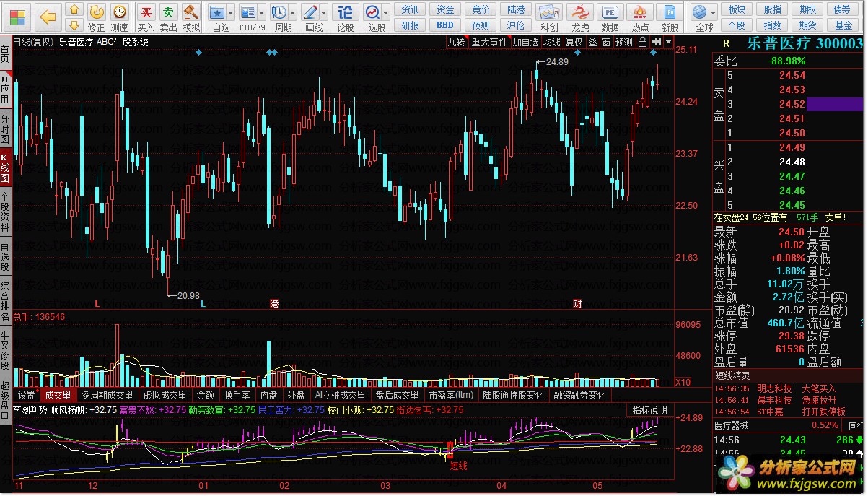Toggle the 窗 window layout button

tap(606, 42)
